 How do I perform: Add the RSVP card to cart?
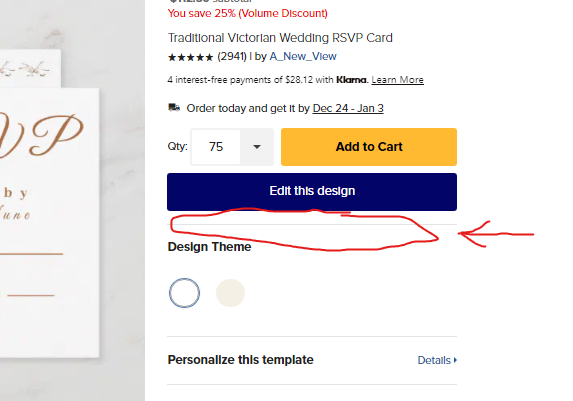pyautogui.click(x=369, y=147)
